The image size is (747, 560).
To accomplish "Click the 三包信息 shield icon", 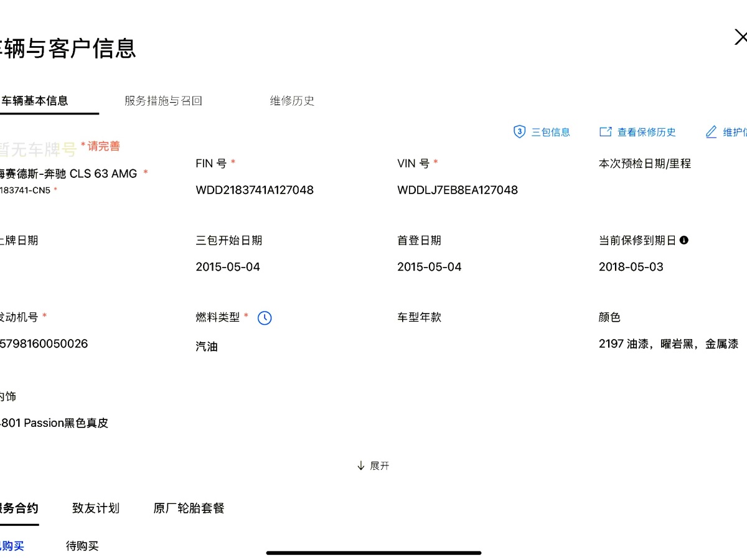I will pos(519,132).
